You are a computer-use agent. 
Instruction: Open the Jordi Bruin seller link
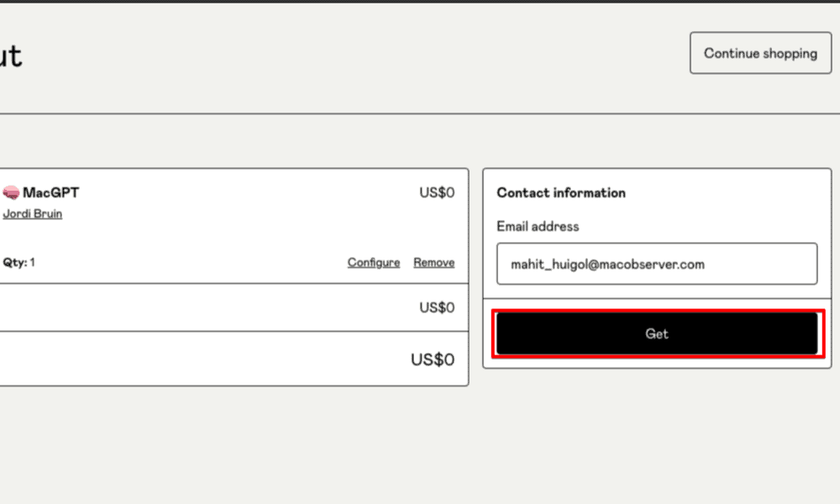coord(33,213)
